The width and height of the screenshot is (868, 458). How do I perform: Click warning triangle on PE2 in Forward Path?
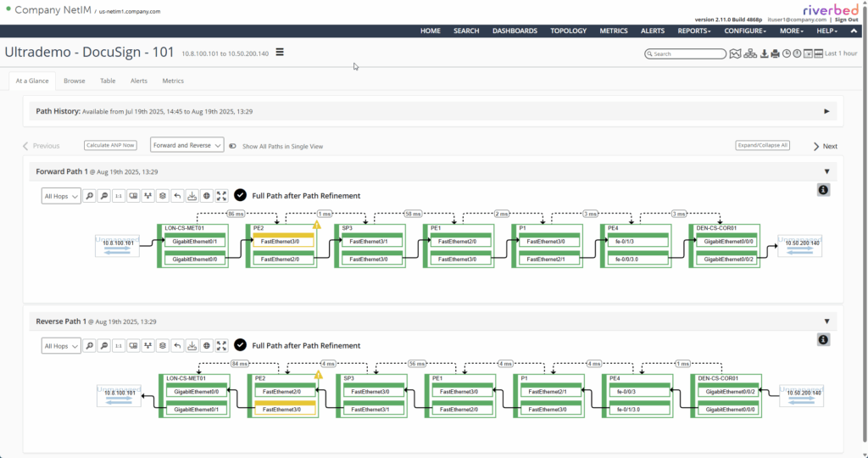(x=317, y=225)
